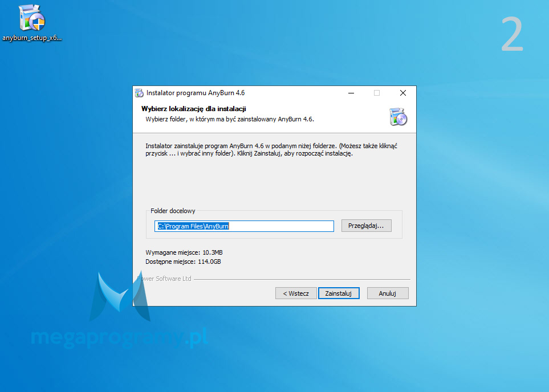Click the 'Instalator zainstaluje program' description paragraph
This screenshot has height=392, width=549.
click(x=271, y=149)
